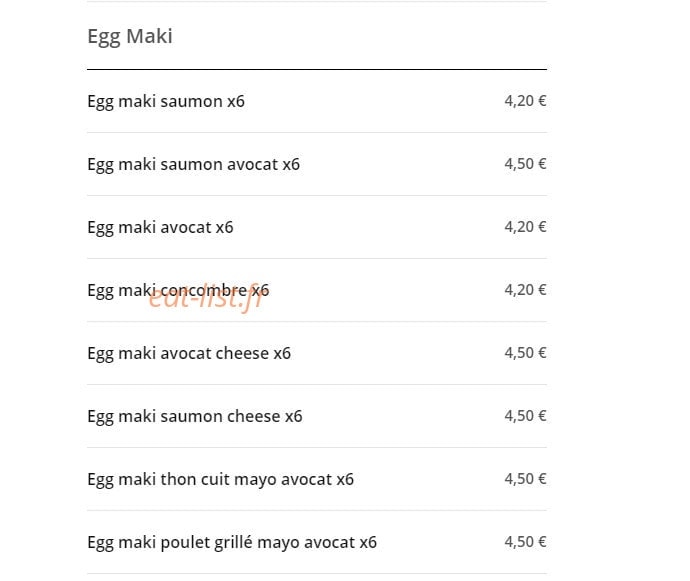Click the Egg Maki section heading

130,37
